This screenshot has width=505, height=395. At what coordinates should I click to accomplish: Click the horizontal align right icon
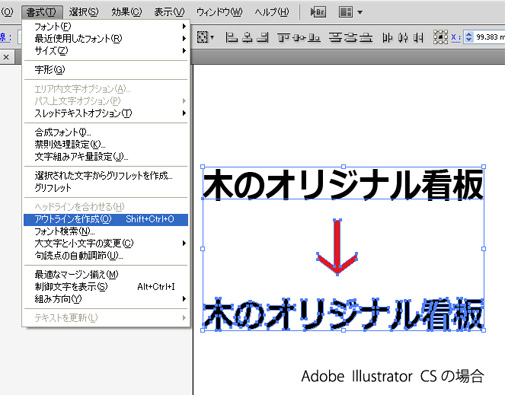coord(263,37)
